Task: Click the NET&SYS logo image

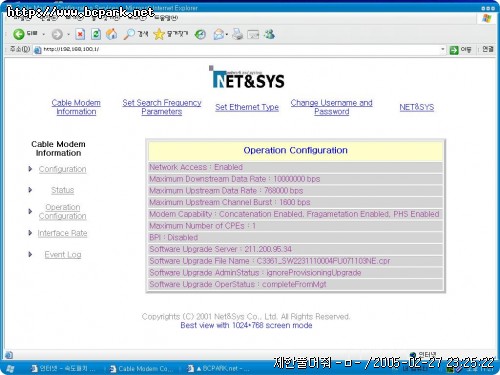Action: coord(247,77)
